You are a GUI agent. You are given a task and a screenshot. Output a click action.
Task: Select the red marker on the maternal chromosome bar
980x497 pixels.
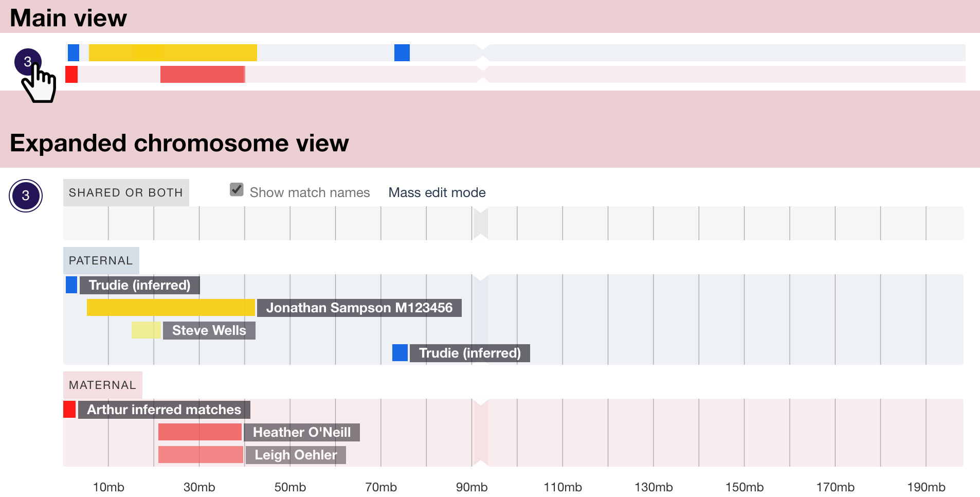(x=70, y=75)
